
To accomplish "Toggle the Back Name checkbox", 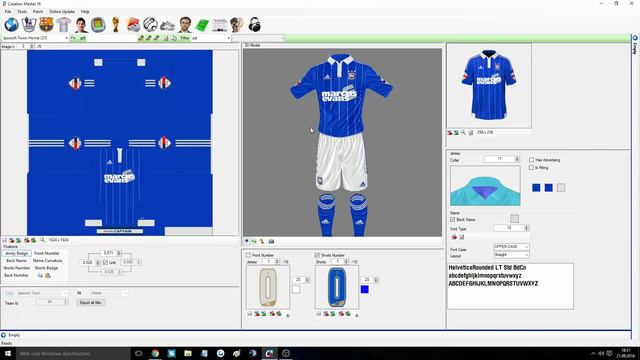I will pyautogui.click(x=452, y=220).
